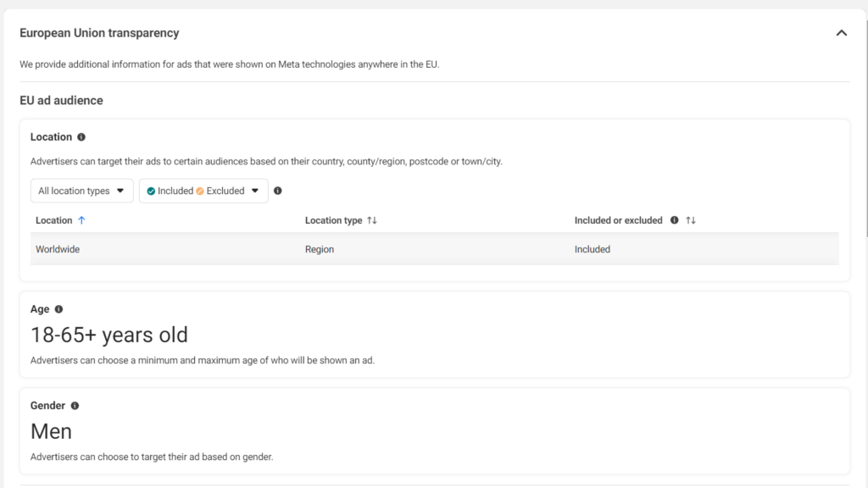The width and height of the screenshot is (868, 488).
Task: Show the Gender info tooltip icon
Action: [75, 407]
